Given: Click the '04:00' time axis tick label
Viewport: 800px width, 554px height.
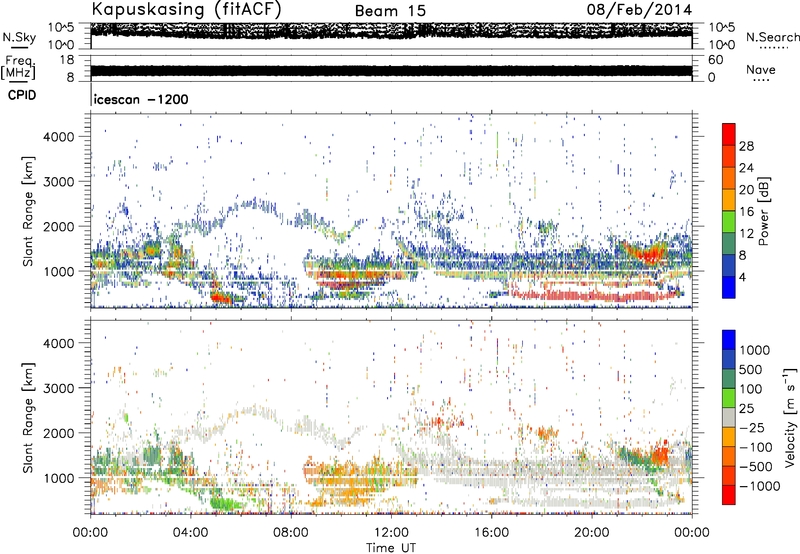Looking at the screenshot, I should point(191,533).
